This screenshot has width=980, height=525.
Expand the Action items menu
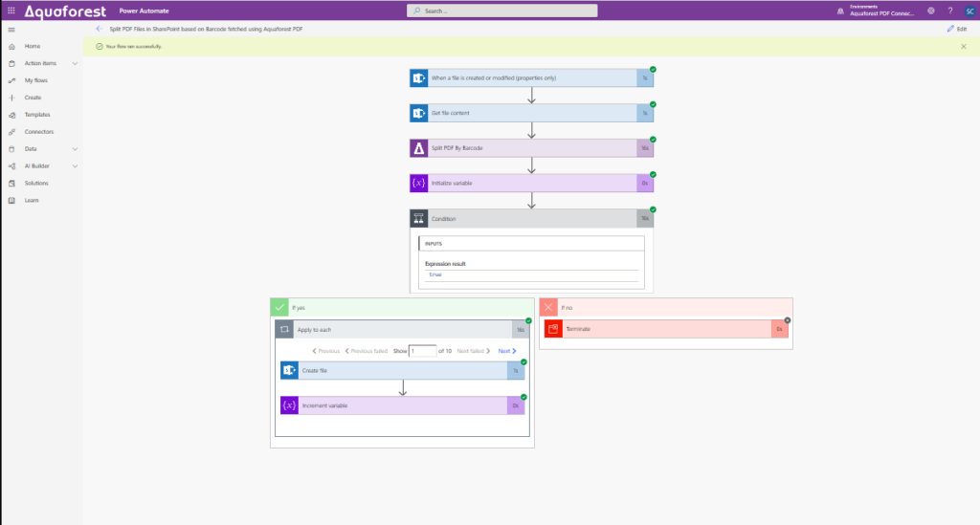coord(75,63)
